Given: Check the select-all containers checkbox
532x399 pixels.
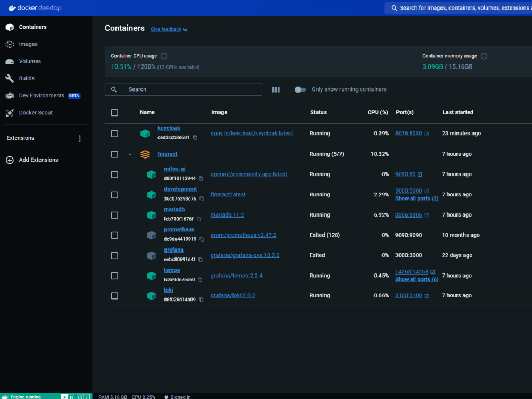Looking at the screenshot, I should pos(115,113).
